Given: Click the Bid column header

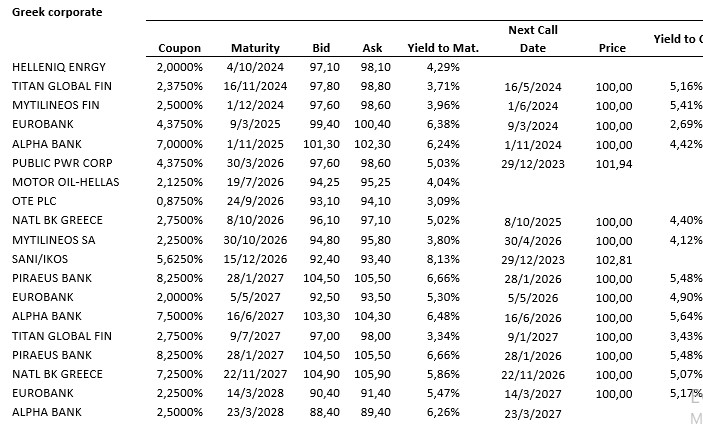Looking at the screenshot, I should coord(321,48).
